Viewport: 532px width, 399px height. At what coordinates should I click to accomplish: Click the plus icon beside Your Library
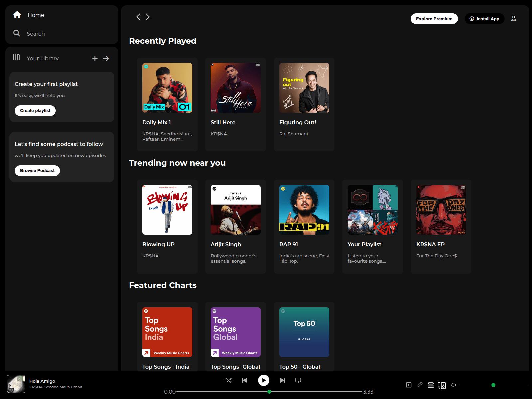pyautogui.click(x=95, y=59)
